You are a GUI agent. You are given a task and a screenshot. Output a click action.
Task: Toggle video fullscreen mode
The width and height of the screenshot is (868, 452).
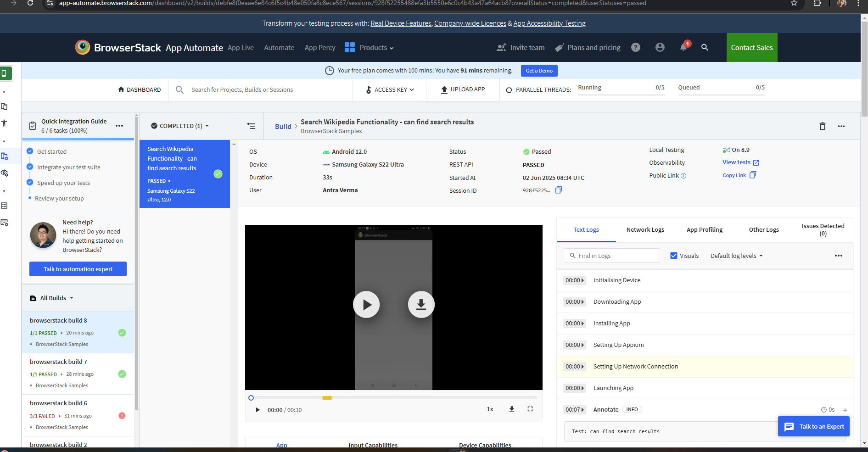(530, 409)
